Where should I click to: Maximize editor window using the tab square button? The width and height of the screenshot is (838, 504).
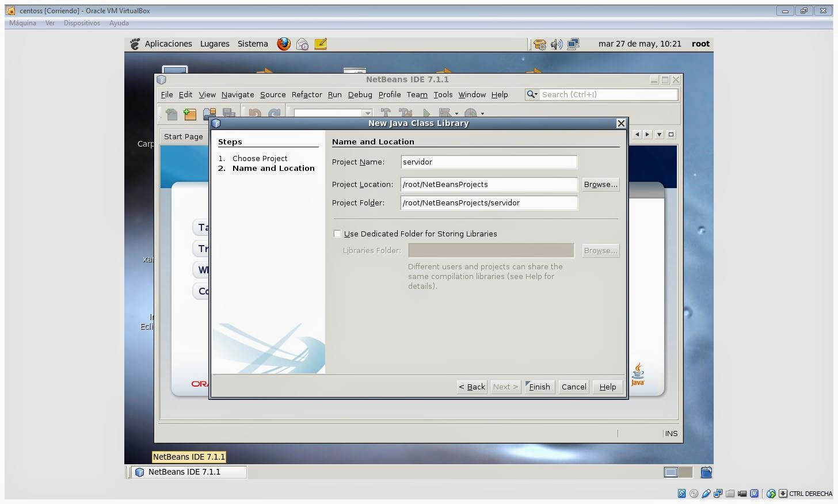(671, 134)
